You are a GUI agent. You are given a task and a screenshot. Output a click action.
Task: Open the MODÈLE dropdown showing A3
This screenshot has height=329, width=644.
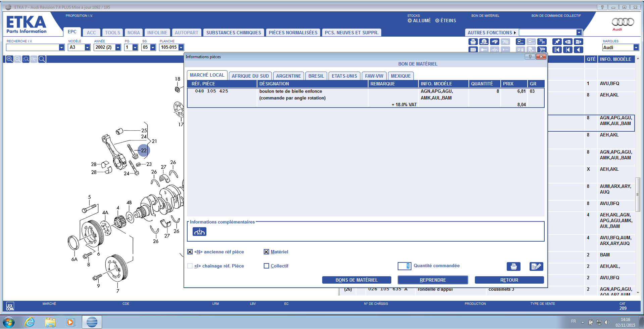pyautogui.click(x=87, y=47)
